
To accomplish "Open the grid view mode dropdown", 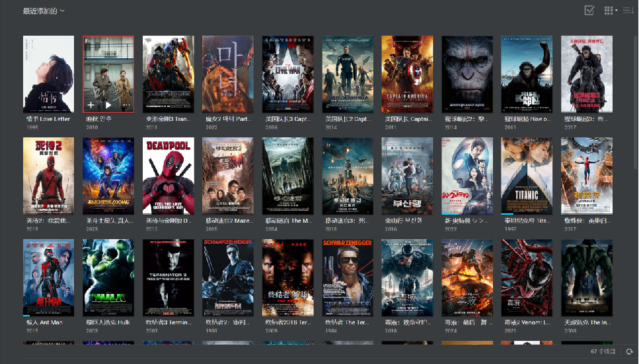I will tap(611, 11).
